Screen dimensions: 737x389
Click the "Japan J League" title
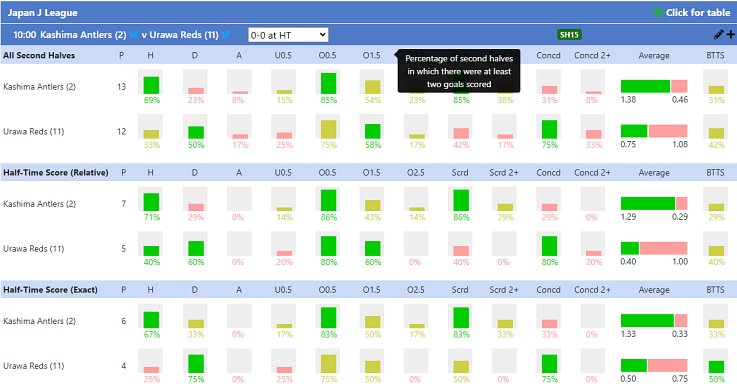click(x=42, y=13)
